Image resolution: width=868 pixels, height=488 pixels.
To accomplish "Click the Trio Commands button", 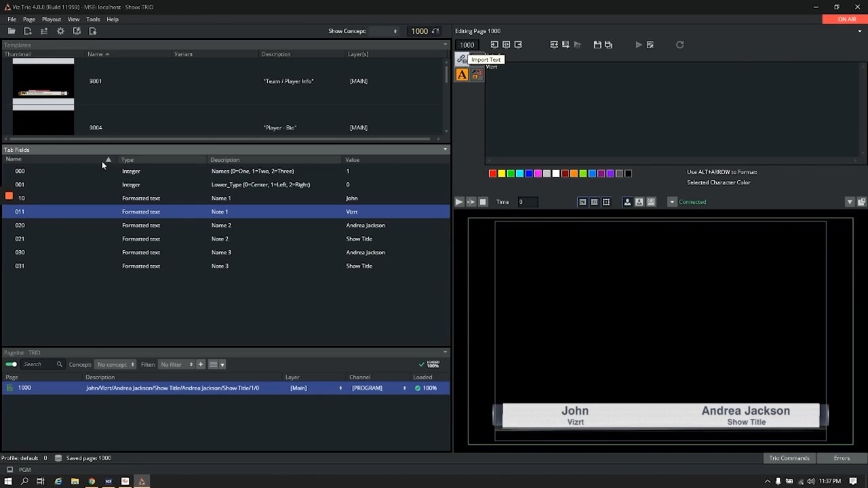I will click(x=789, y=458).
